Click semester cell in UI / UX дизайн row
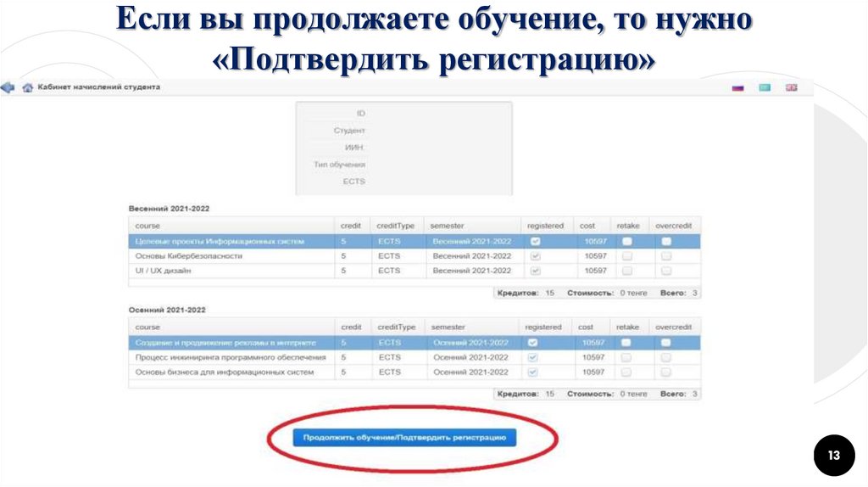The image size is (868, 487). point(471,271)
